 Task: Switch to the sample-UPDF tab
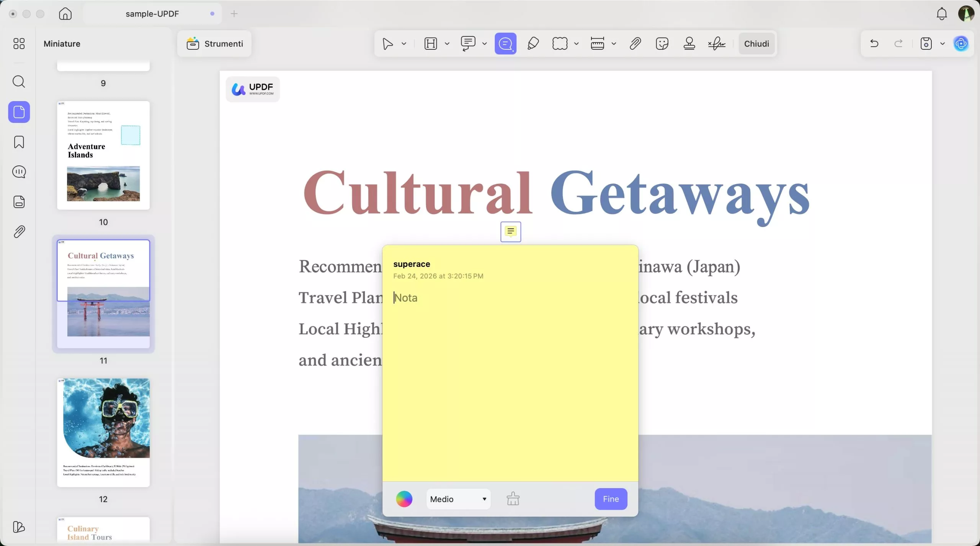tap(152, 14)
